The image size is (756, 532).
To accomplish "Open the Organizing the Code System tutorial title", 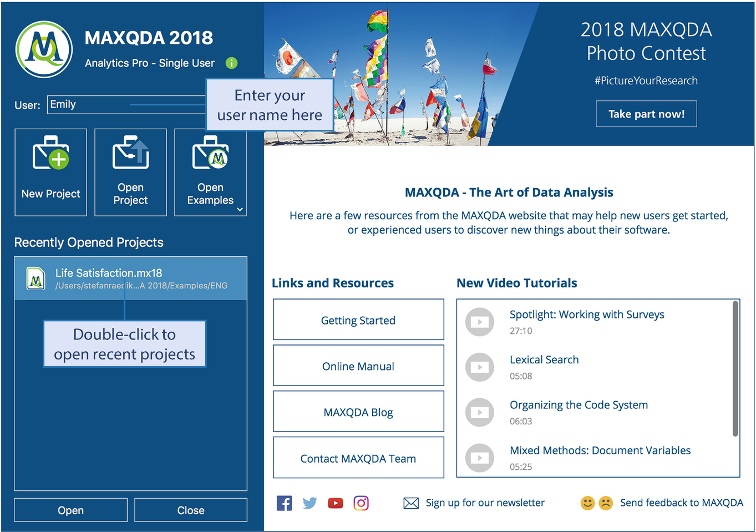I will pyautogui.click(x=579, y=405).
